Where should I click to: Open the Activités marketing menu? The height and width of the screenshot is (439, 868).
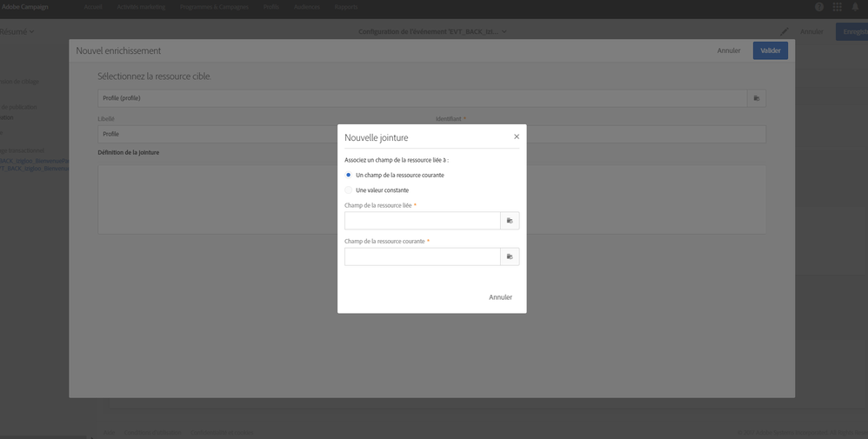[x=142, y=7]
